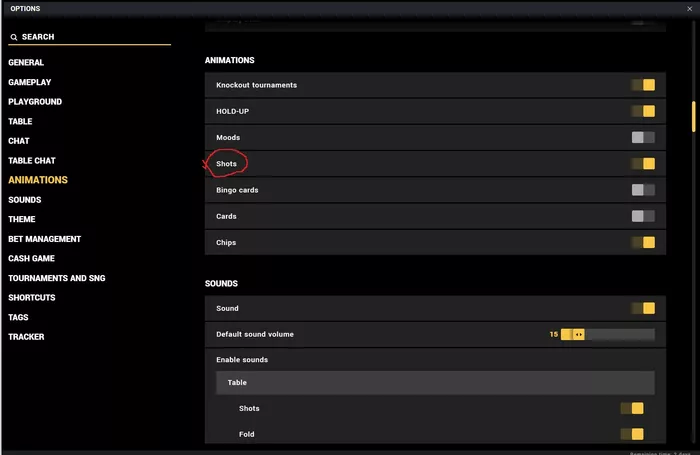
Task: Turn off HOLD-UP animation toggle
Action: point(643,111)
